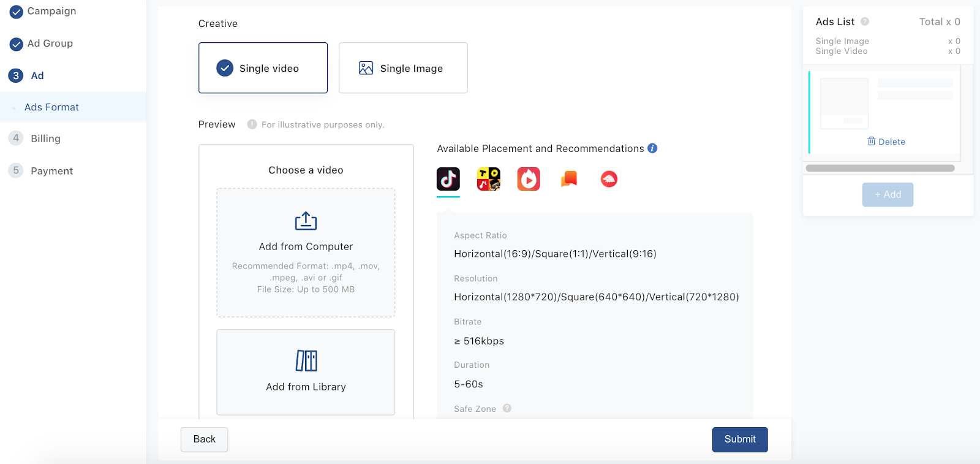Screen dimensions: 980x464
Task: Click the help icon next to Ads List
Action: (865, 21)
